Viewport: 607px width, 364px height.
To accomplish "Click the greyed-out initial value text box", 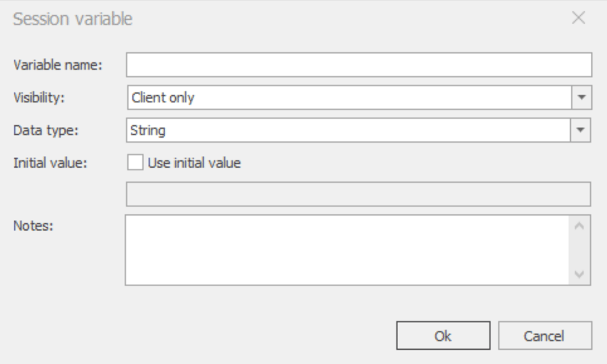I will coord(358,194).
